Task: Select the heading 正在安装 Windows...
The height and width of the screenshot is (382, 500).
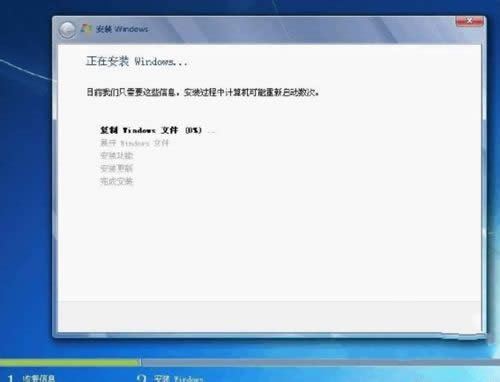Action: (136, 61)
